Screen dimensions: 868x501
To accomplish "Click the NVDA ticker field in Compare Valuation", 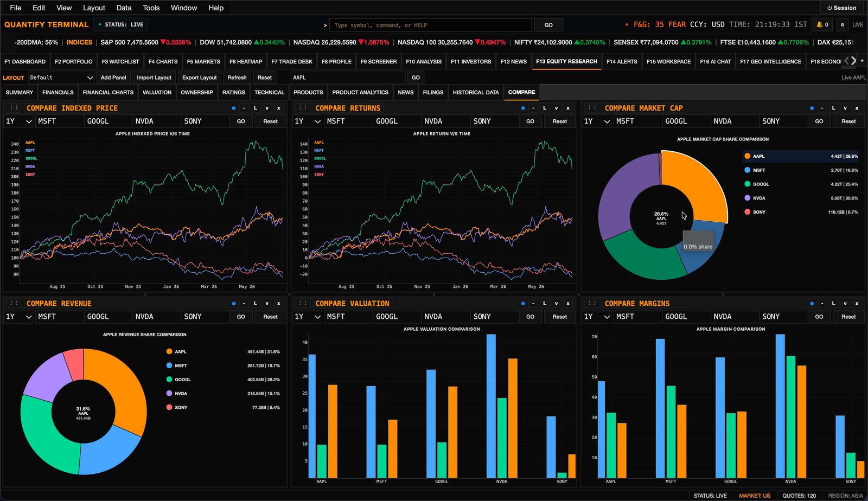I will coord(445,316).
